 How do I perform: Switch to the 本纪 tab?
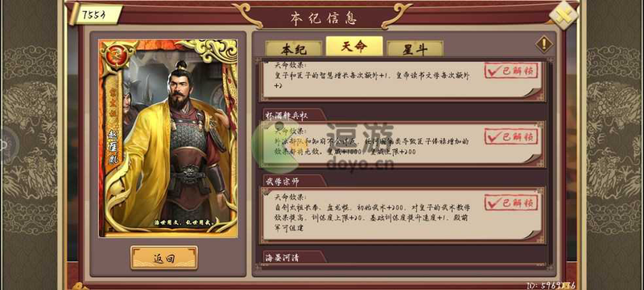[293, 48]
